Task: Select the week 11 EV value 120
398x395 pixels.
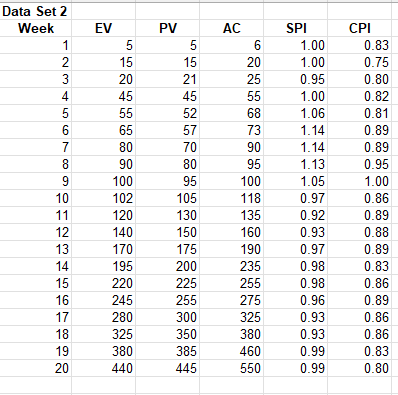Action: point(103,215)
